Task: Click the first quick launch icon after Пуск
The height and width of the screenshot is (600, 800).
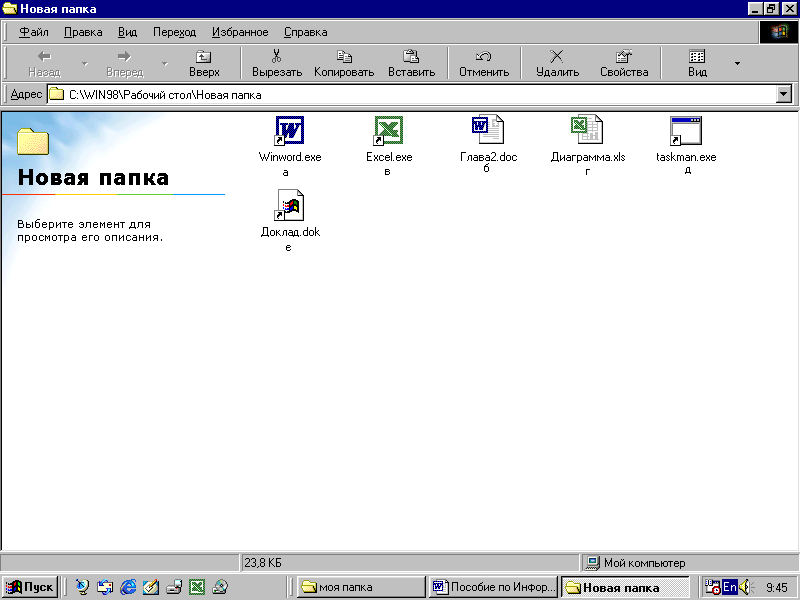Action: 82,587
